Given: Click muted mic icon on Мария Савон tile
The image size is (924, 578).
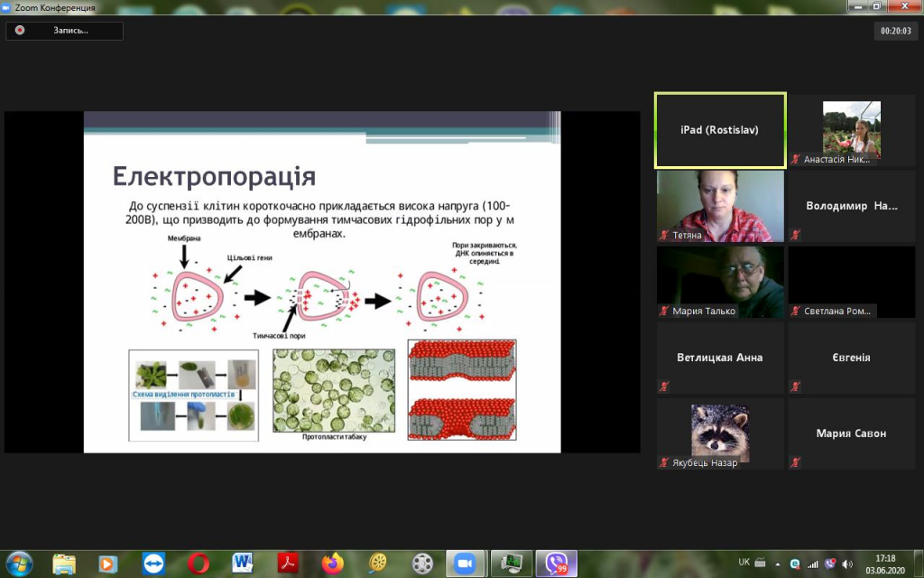Looking at the screenshot, I should (x=796, y=463).
